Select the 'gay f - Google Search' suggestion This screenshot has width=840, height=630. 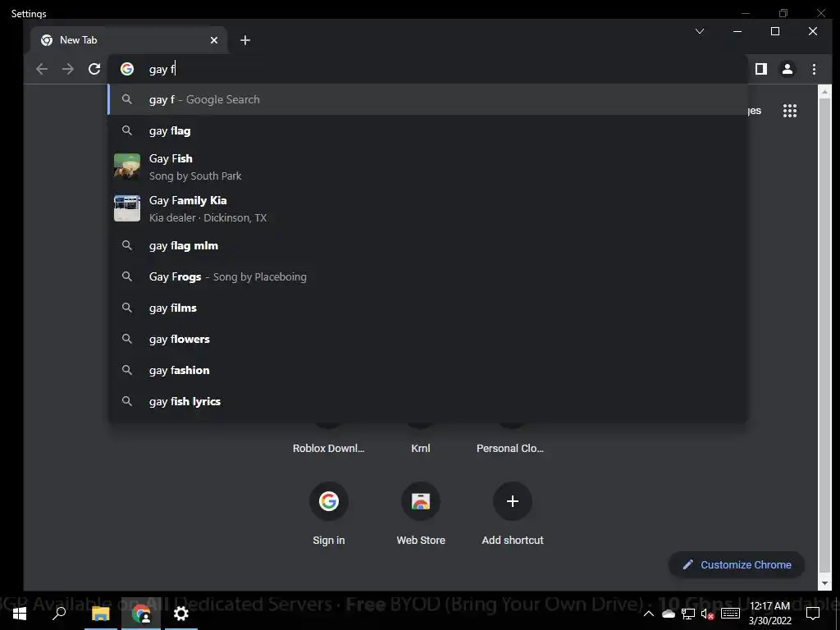point(427,99)
